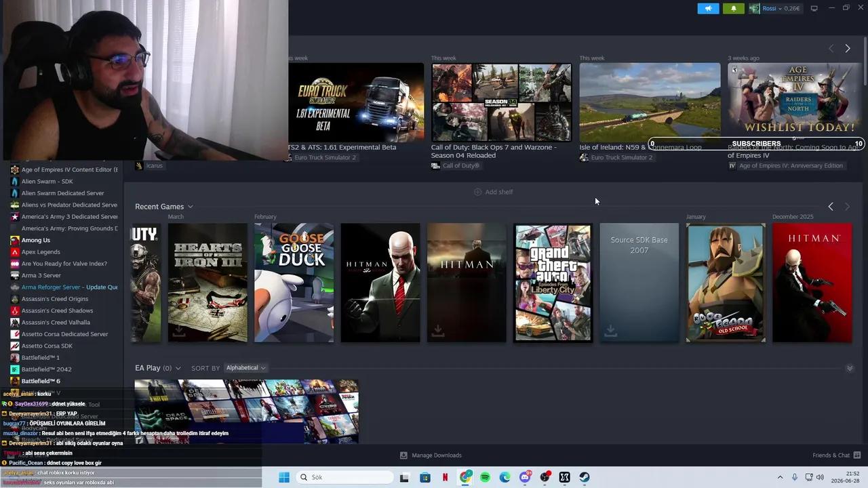Click the Among Us game icon

[15, 240]
